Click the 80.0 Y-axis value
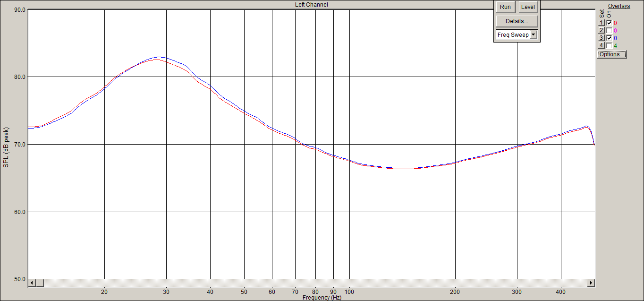 point(20,77)
